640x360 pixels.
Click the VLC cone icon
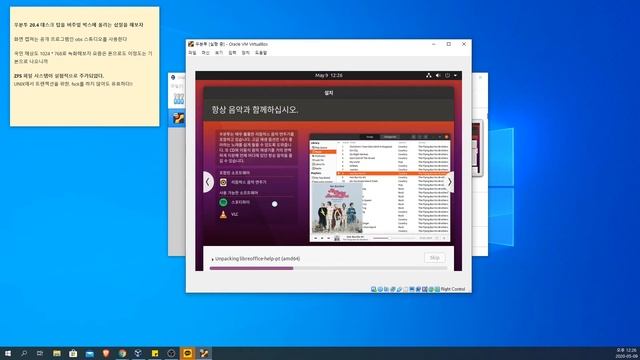tap(223, 214)
